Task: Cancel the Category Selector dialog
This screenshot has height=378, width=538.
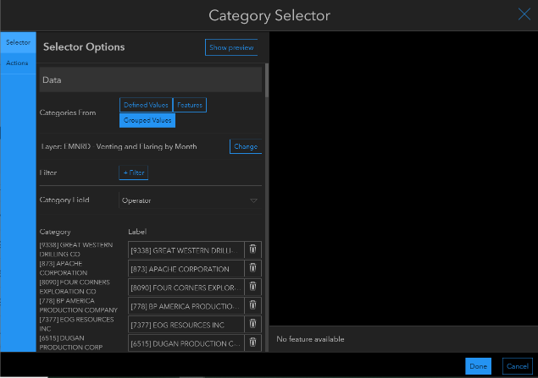Action: [517, 366]
